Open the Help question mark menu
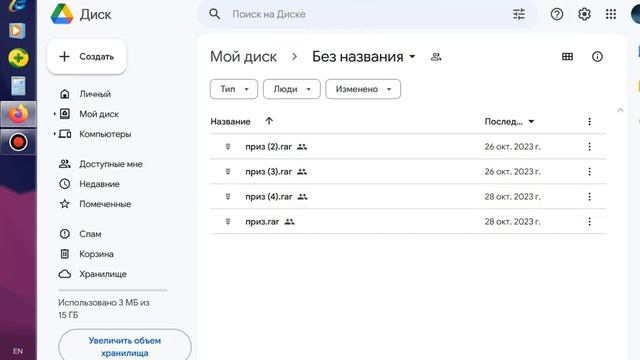 click(557, 14)
